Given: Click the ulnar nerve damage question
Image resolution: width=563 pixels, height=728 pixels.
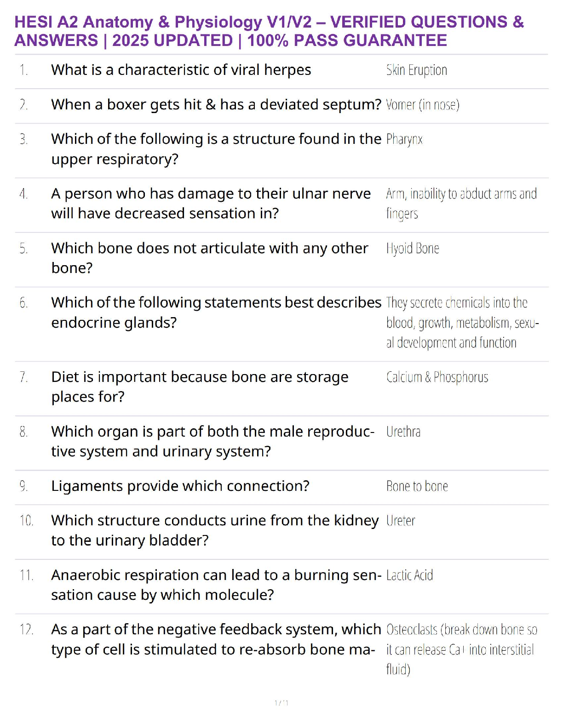Looking at the screenshot, I should pos(211,204).
